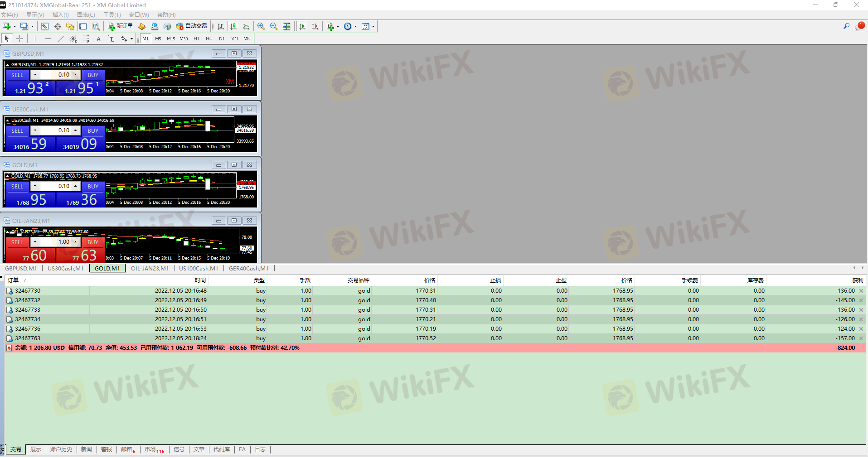Open the notifications chat icon
Viewport: 868px width, 458px height.
859,26
